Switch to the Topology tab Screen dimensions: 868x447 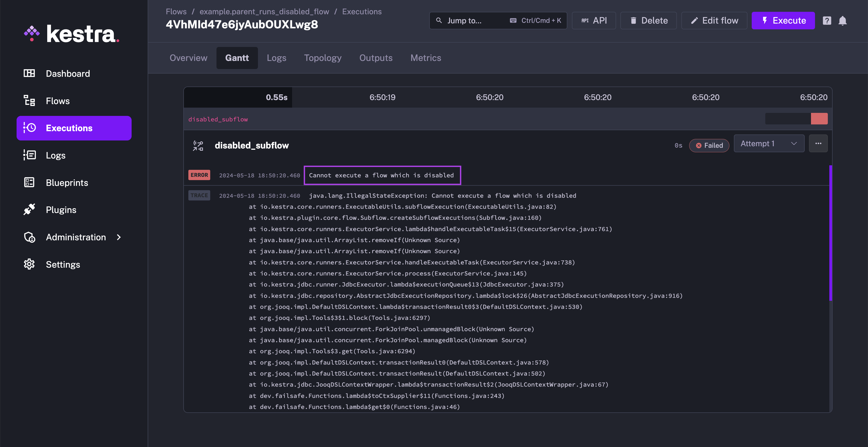(322, 58)
